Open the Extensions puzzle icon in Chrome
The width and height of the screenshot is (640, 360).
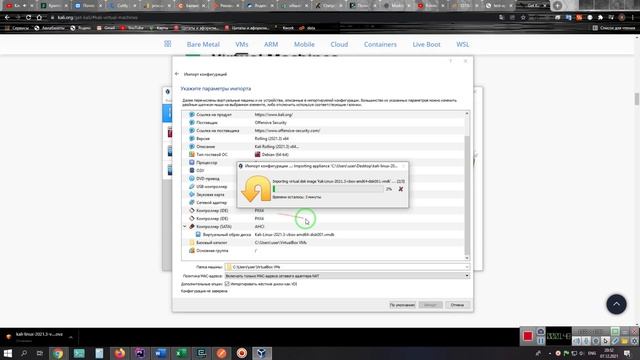pos(600,18)
